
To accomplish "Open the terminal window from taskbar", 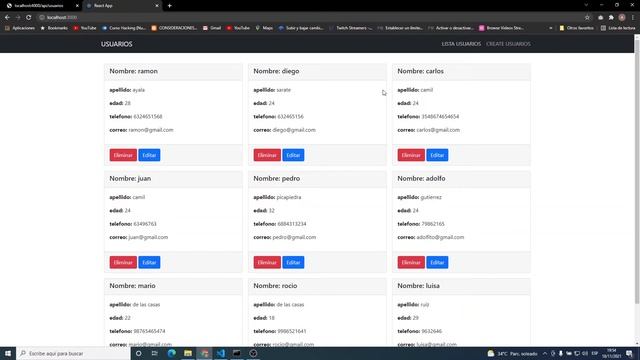I will point(237,353).
